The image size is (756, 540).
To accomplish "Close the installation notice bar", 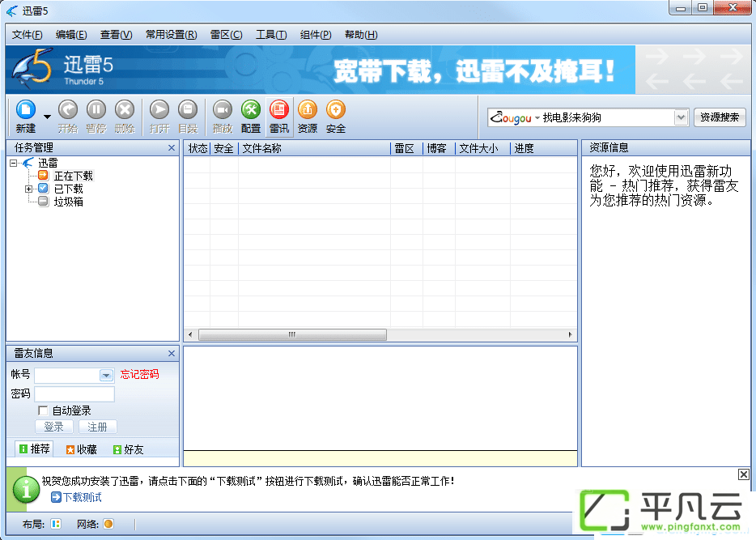I will [x=744, y=474].
